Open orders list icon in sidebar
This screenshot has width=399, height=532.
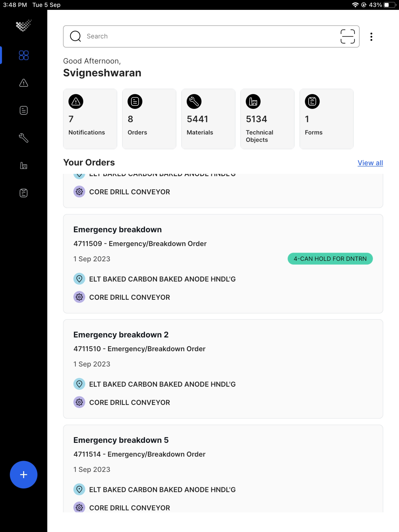tap(24, 110)
